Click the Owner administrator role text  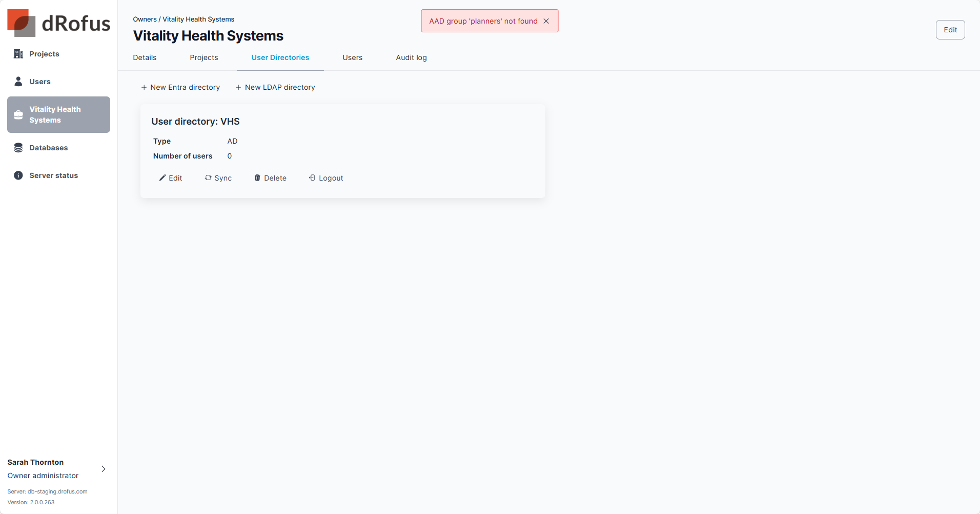[x=43, y=476]
